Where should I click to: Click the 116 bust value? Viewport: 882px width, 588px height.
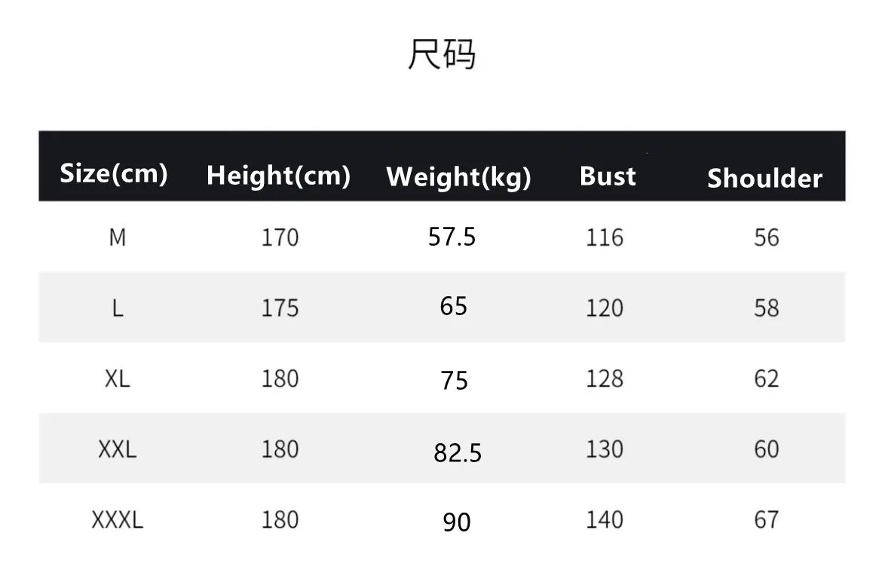(x=605, y=238)
